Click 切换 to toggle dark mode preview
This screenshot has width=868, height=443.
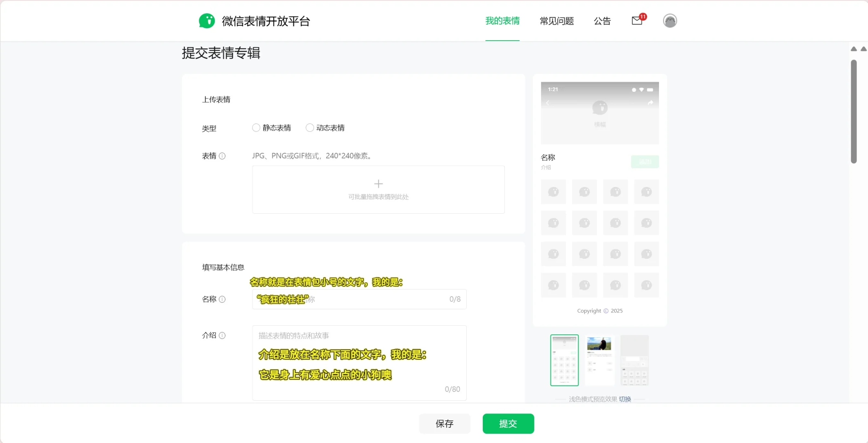[625, 399]
